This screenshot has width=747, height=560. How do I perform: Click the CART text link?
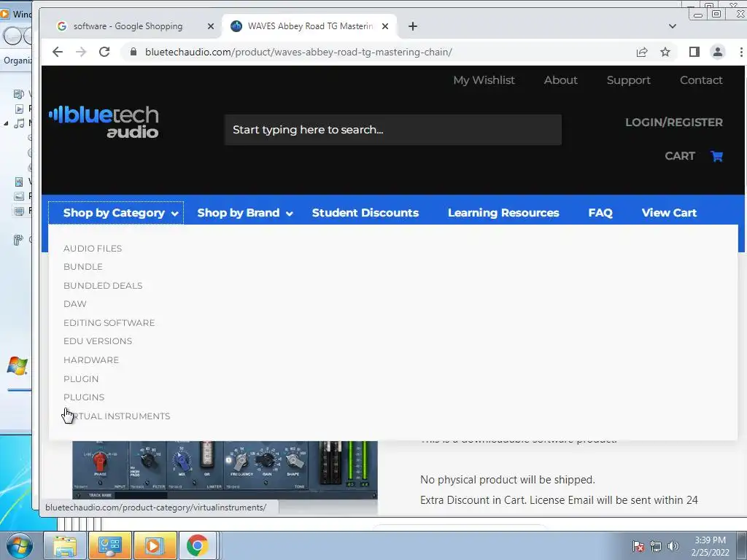pos(680,156)
